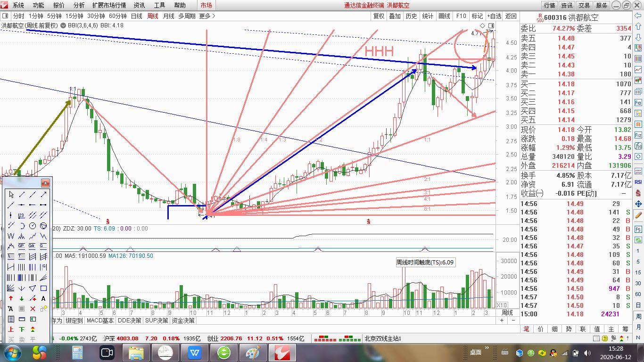Image resolution: width=644 pixels, height=362 pixels.
Task: Select 日 in right period strip
Action: 638,305
